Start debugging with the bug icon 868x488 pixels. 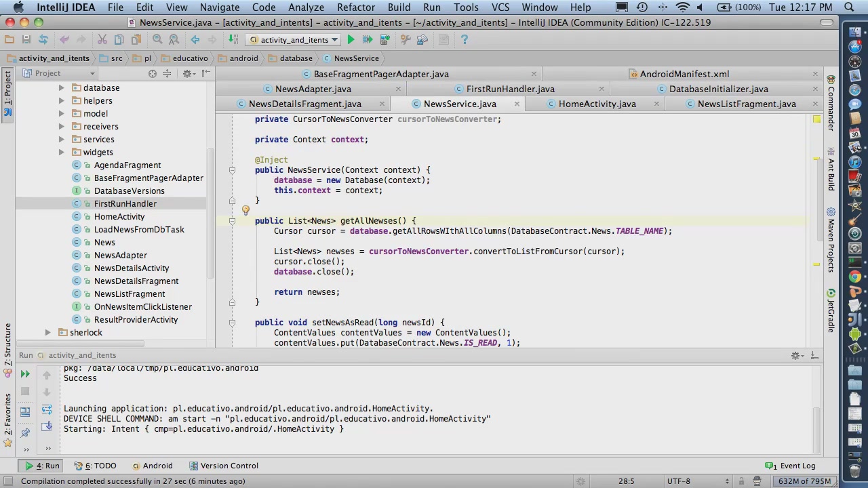click(x=368, y=40)
